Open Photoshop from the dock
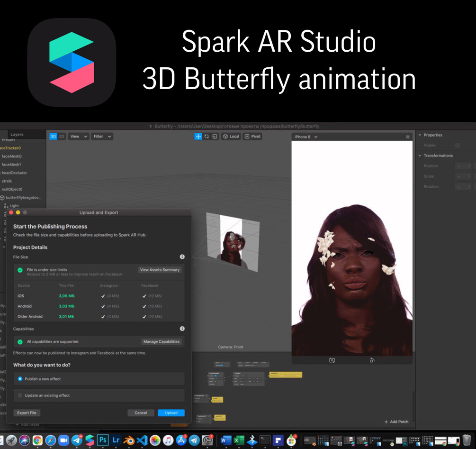The height and width of the screenshot is (449, 476). point(103,440)
